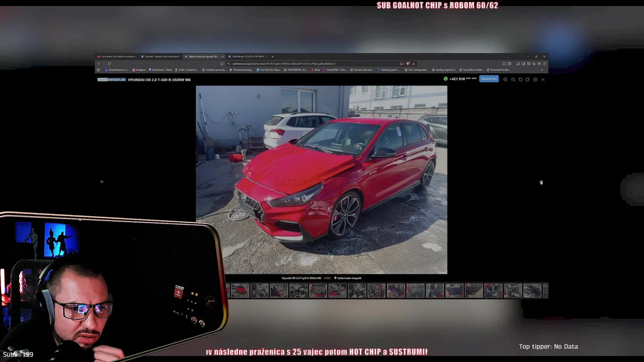Screen dimensions: 644x362
Task: Expand the bookmarks overflow chevron
Action: 542,70
